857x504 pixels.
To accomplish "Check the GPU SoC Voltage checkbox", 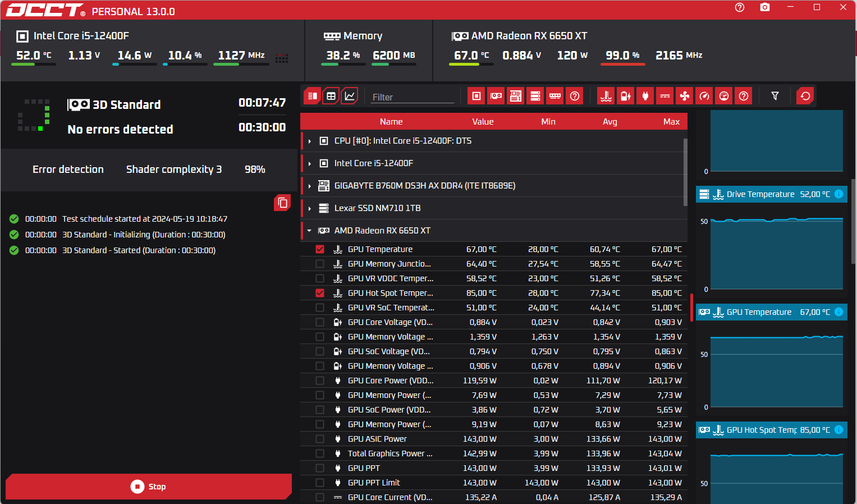I will coord(320,351).
